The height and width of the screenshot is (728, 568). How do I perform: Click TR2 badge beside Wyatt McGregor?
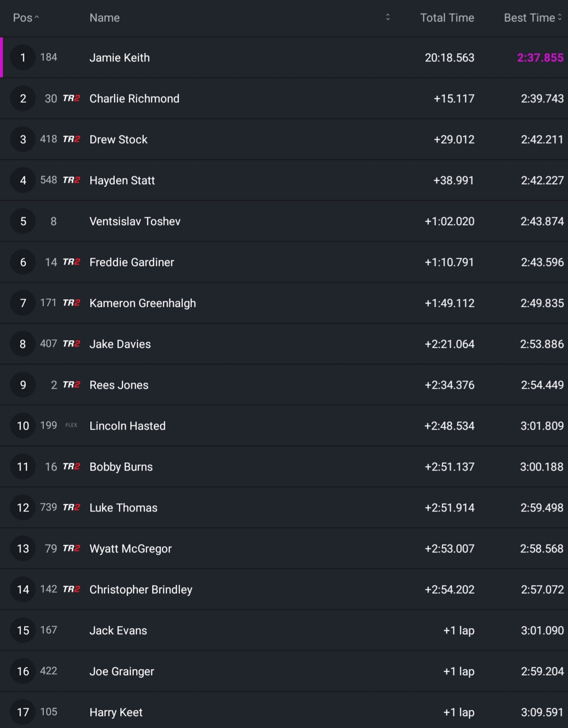click(x=71, y=549)
